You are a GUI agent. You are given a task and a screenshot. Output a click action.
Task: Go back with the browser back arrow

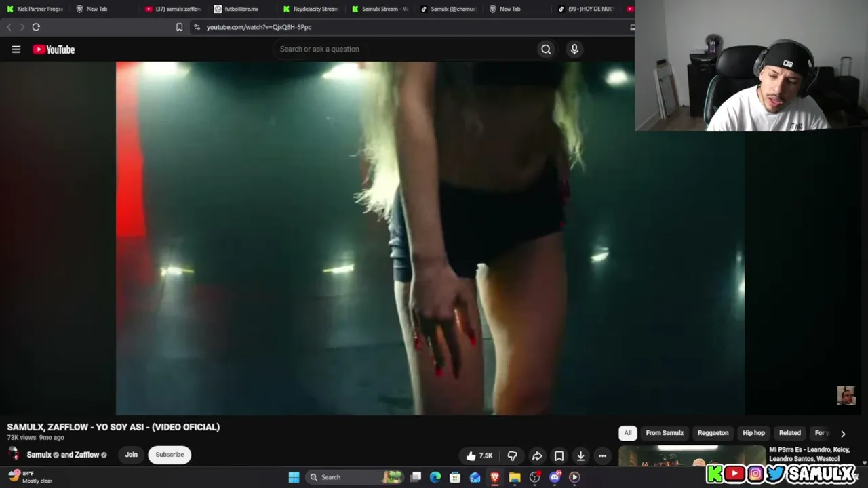(x=9, y=27)
